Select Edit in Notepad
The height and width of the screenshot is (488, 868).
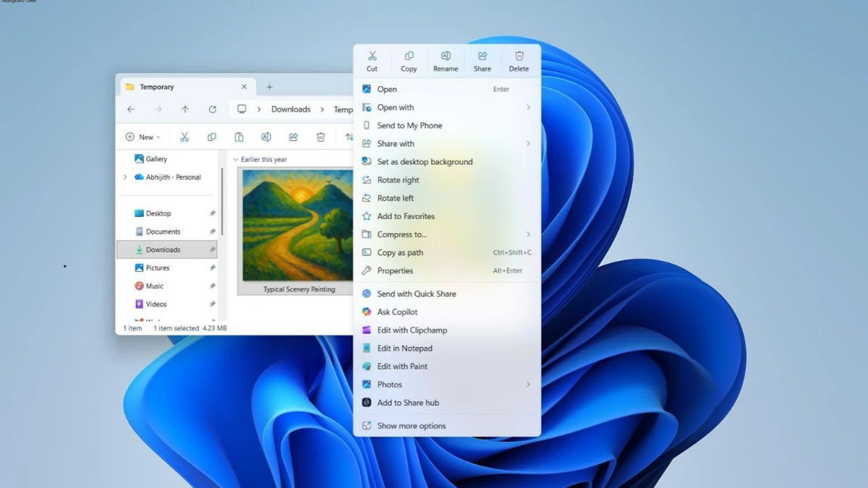coord(447,348)
